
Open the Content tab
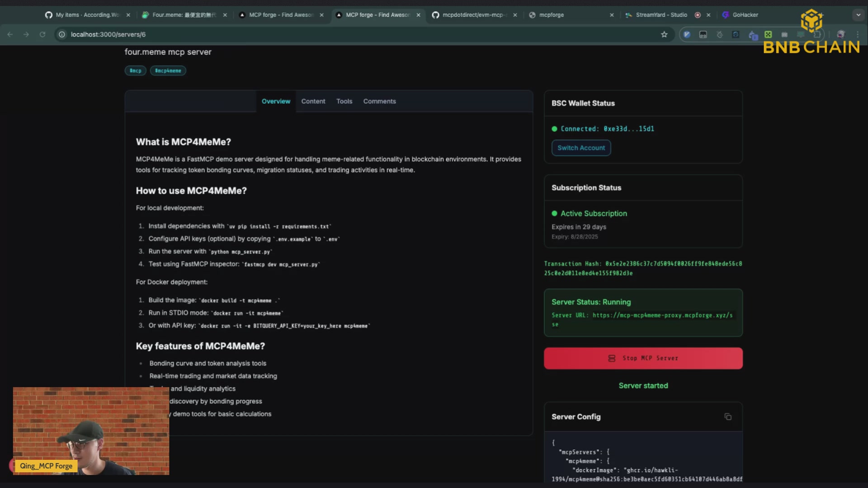click(313, 101)
